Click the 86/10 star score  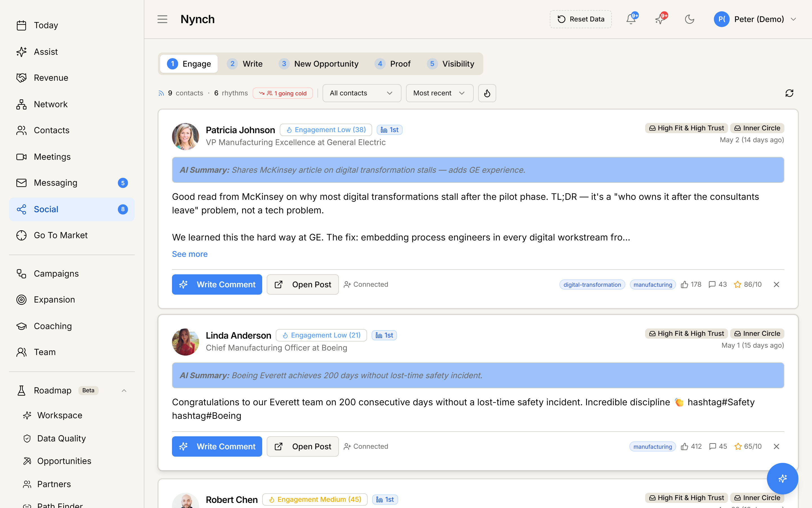tap(748, 284)
